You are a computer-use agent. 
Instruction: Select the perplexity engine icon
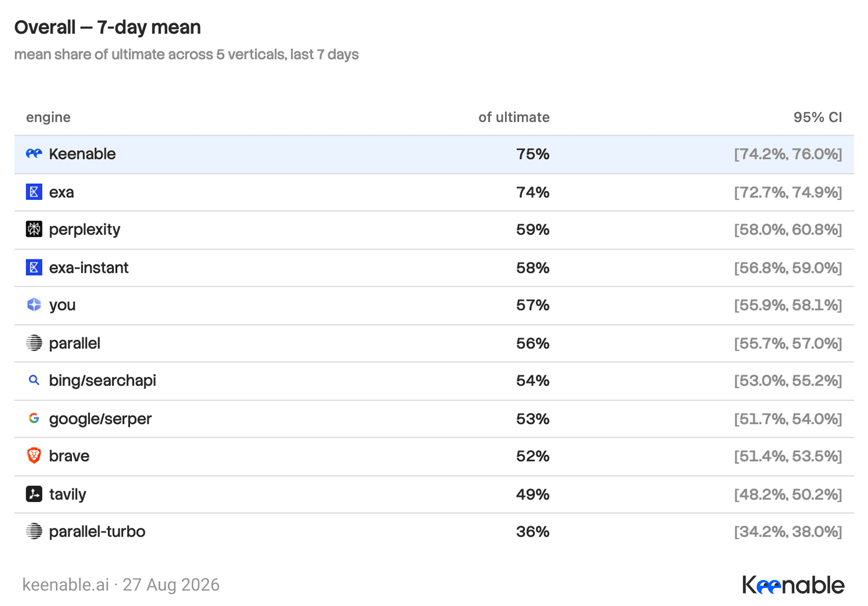34,230
